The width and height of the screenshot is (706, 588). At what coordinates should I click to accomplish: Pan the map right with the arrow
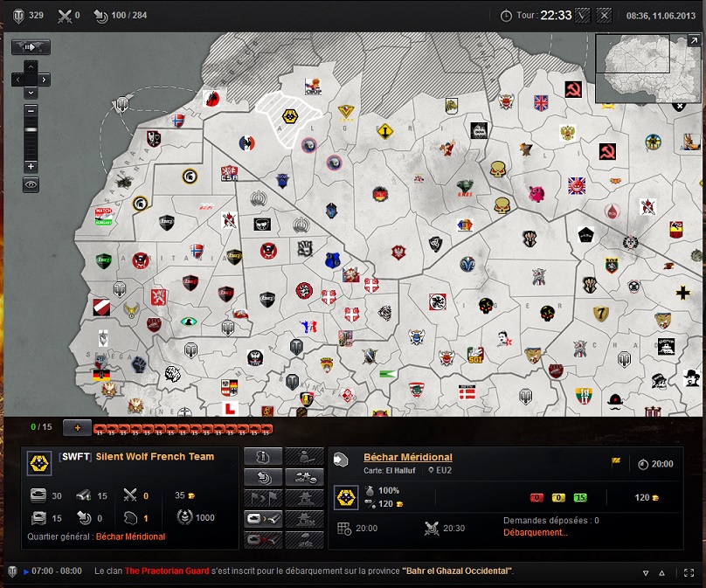(44, 80)
